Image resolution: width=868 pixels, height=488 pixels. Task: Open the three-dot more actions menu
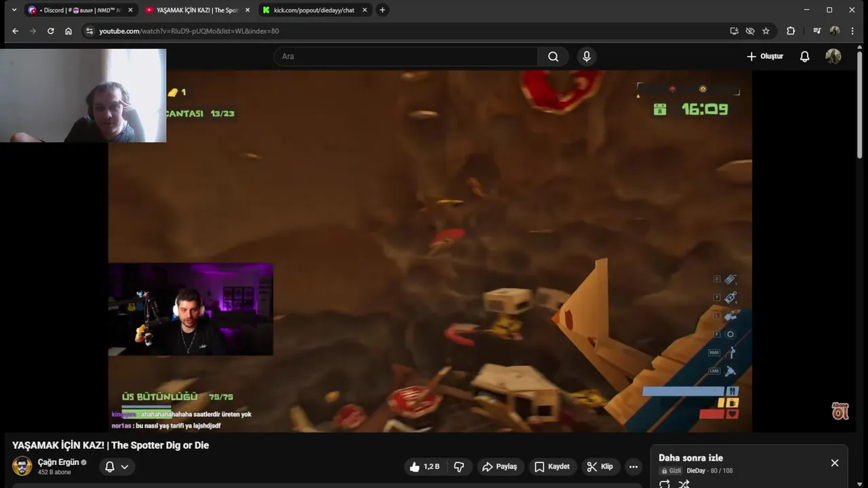click(633, 466)
